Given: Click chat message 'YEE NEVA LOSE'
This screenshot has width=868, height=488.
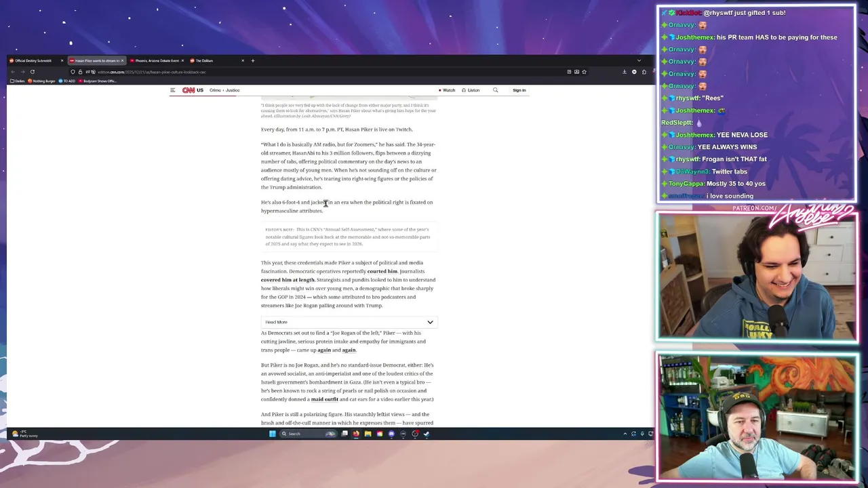Looking at the screenshot, I should point(731,135).
